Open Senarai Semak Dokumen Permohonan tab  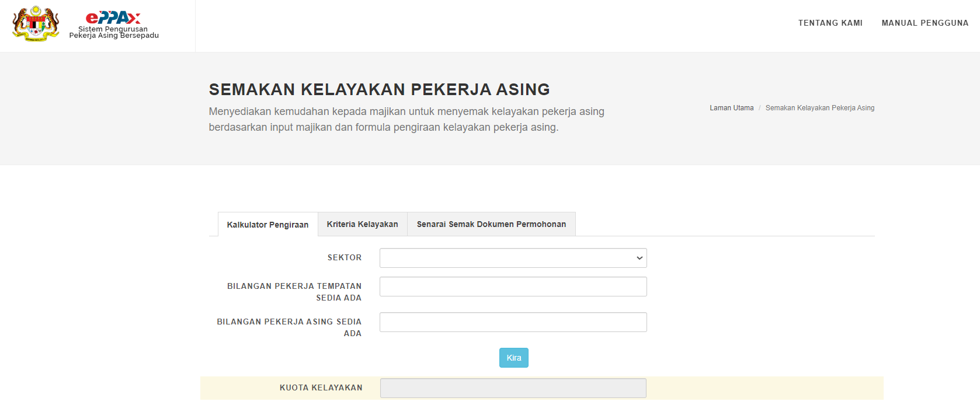[491, 224]
